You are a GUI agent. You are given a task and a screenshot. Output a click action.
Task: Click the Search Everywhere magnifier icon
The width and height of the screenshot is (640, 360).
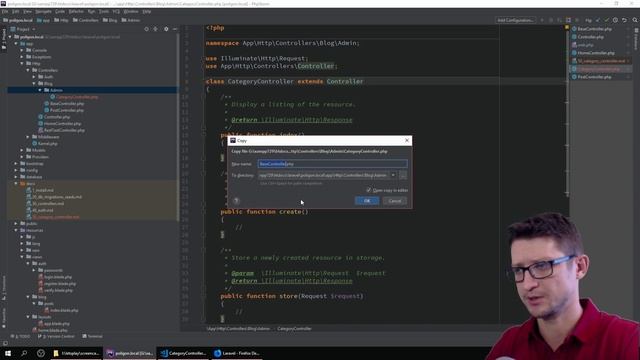point(635,20)
